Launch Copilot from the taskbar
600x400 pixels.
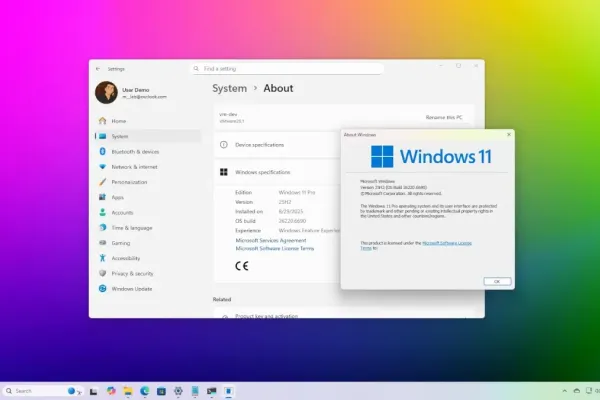111,391
